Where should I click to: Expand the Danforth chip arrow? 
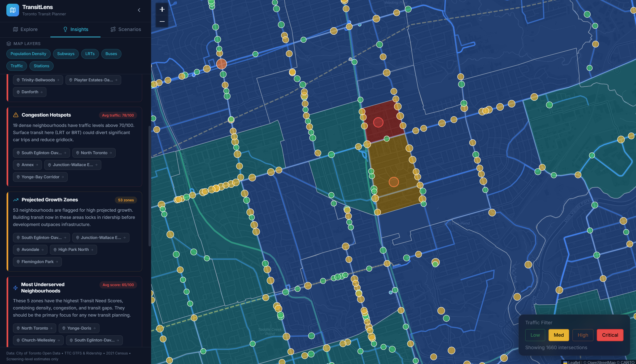coord(41,92)
